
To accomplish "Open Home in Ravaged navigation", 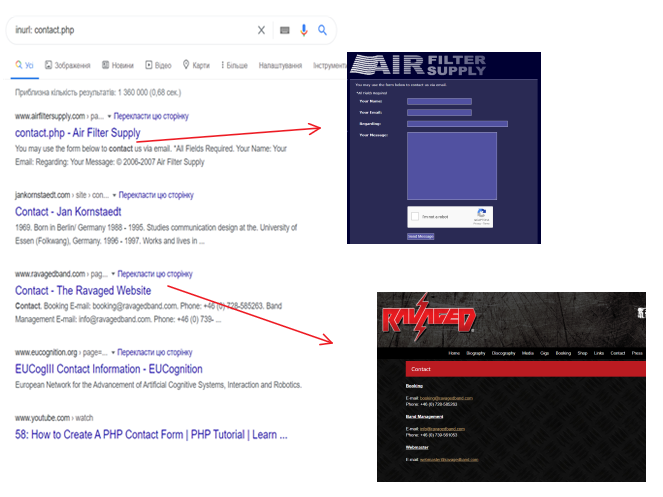I will click(454, 353).
